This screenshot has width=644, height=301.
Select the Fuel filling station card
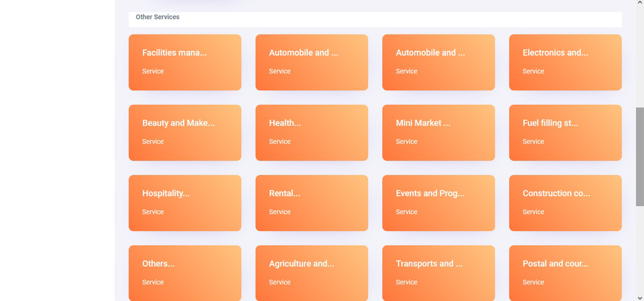tap(565, 132)
